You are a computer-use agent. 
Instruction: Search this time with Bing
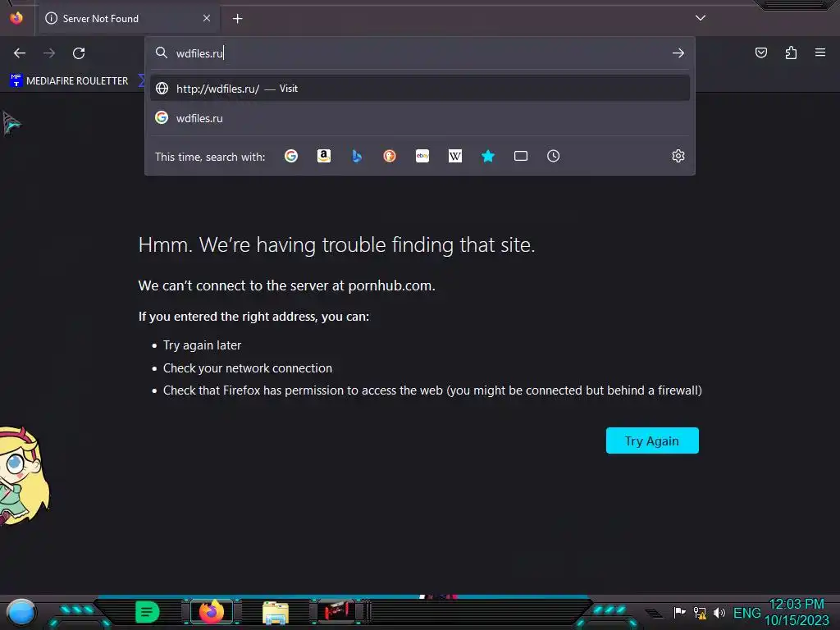click(x=357, y=156)
